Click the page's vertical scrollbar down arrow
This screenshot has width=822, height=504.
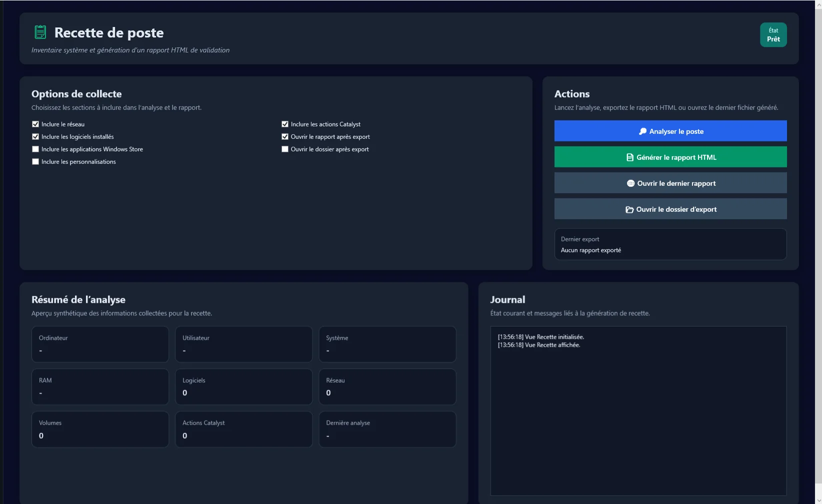coord(818,500)
